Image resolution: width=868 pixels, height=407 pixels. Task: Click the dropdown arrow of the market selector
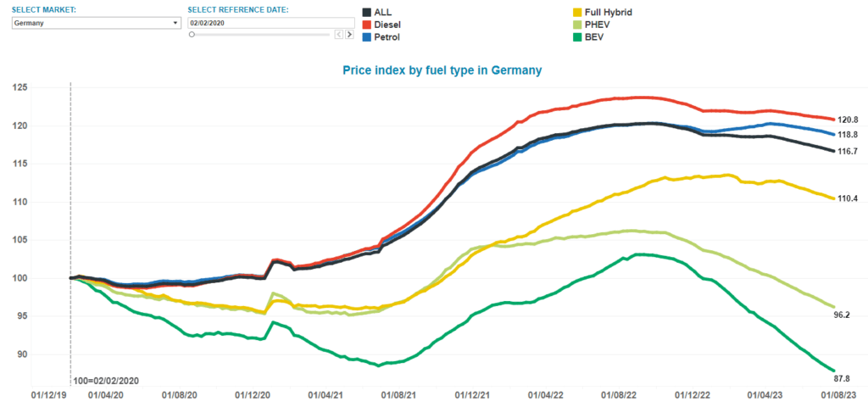click(175, 23)
